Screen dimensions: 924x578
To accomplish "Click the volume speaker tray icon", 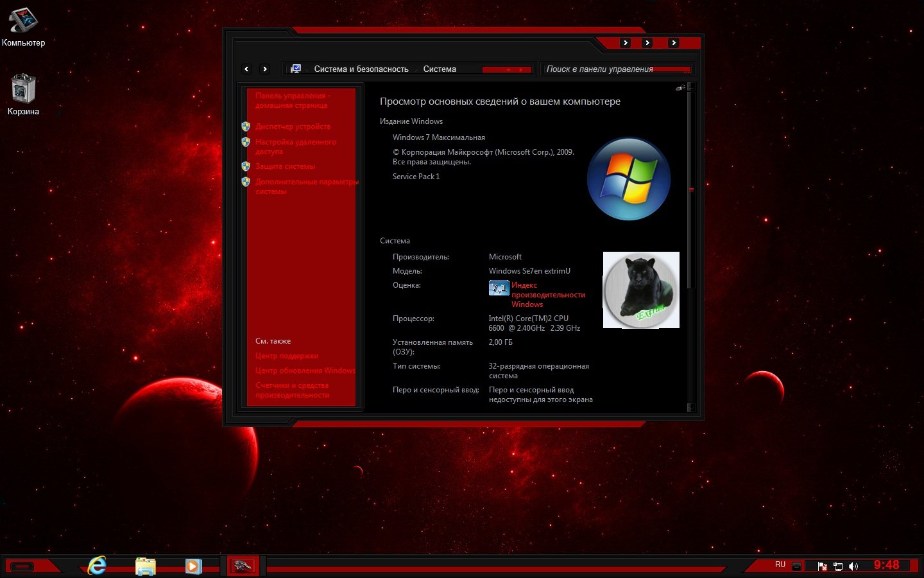I will [x=853, y=566].
